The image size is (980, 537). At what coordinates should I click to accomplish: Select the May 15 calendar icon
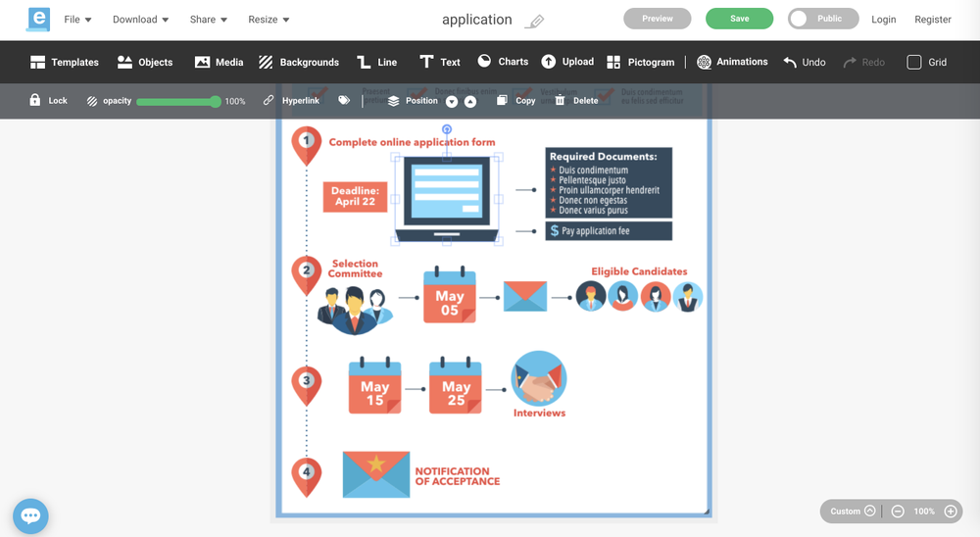(x=374, y=385)
